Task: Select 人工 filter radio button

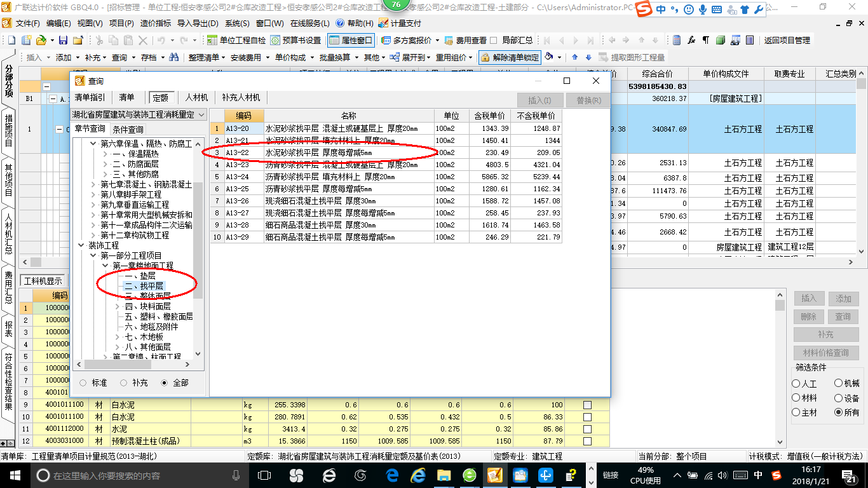Action: pyautogui.click(x=796, y=384)
